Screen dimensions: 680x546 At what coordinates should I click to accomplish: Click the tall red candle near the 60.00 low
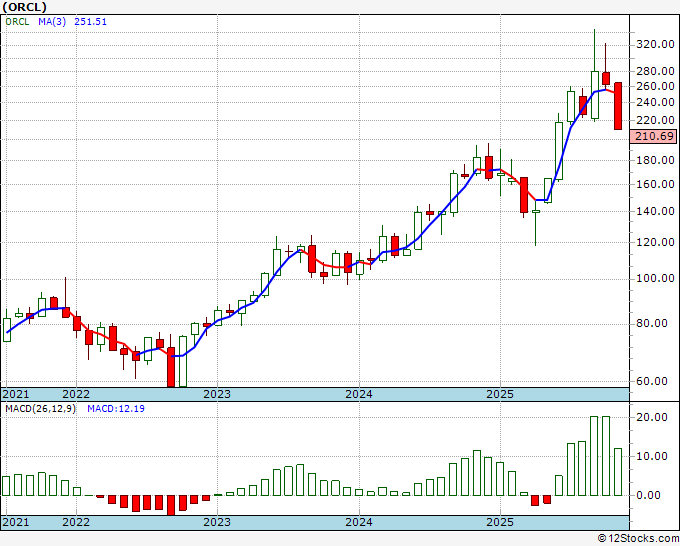pos(171,368)
